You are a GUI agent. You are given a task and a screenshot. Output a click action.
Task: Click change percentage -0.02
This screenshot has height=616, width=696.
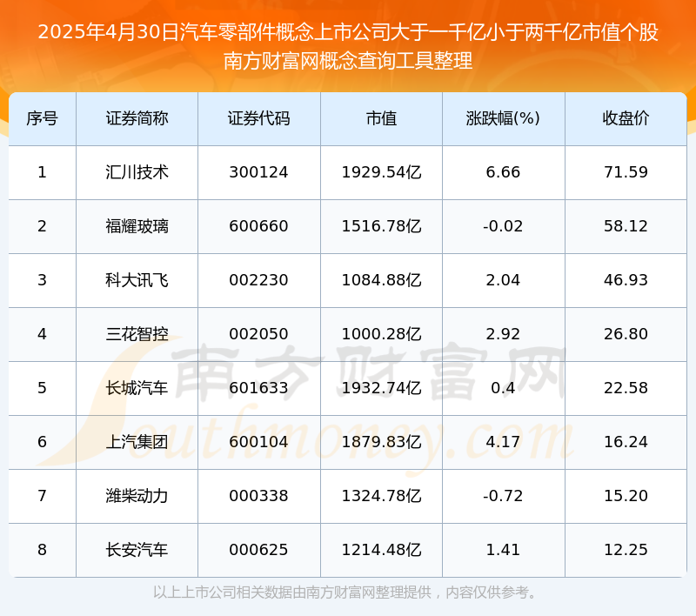pos(503,226)
